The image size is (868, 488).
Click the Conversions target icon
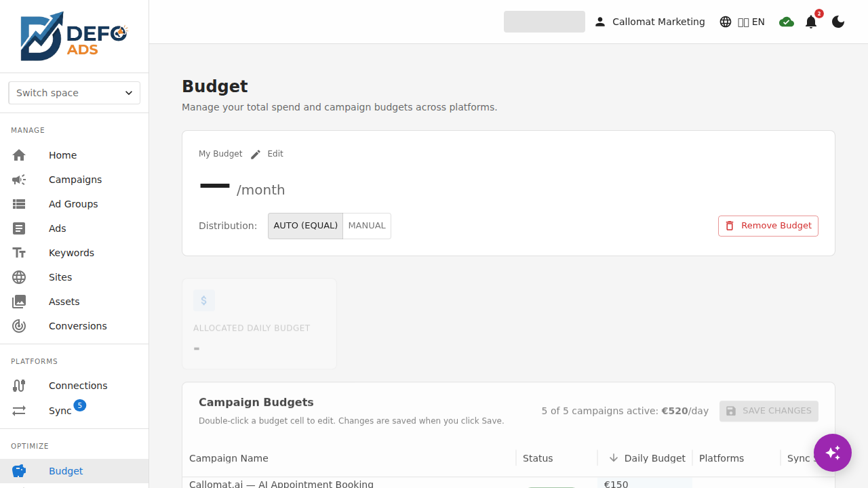pyautogui.click(x=19, y=326)
